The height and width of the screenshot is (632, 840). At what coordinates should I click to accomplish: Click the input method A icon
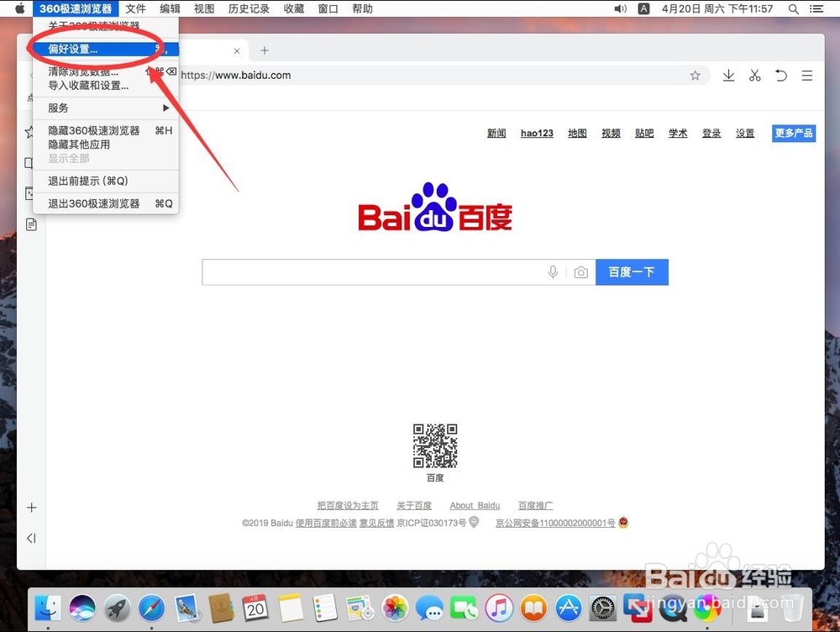point(644,8)
